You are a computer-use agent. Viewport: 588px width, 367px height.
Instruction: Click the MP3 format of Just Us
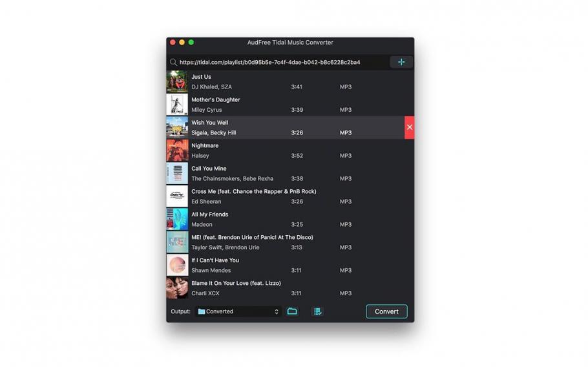click(x=346, y=87)
